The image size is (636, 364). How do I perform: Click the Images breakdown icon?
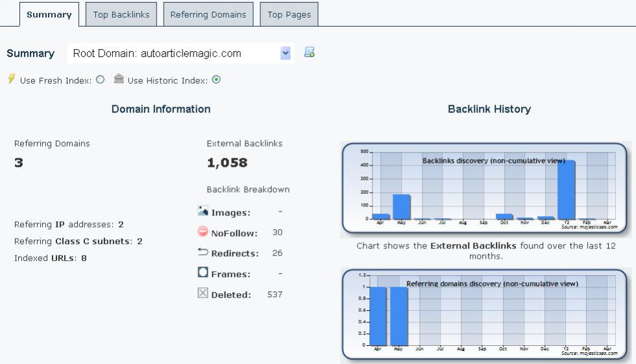click(x=202, y=211)
